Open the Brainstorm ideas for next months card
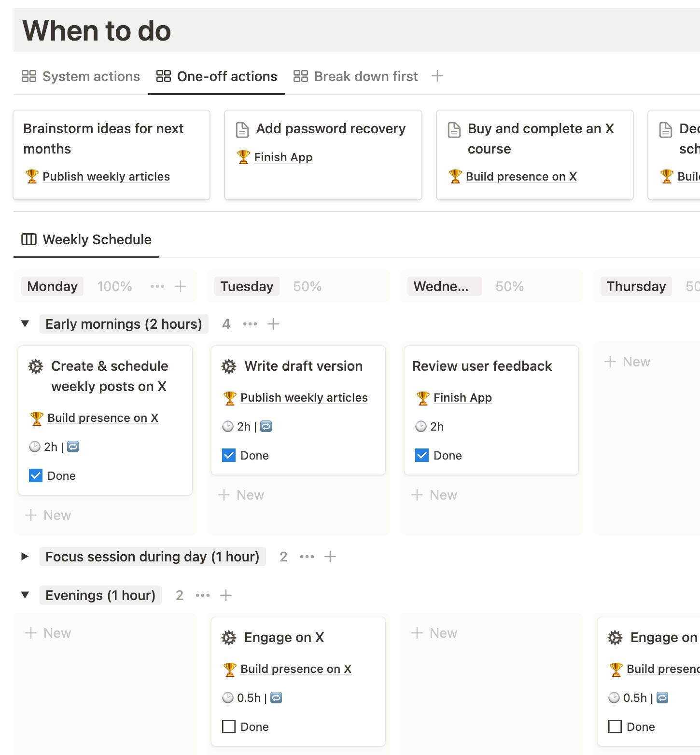 [103, 138]
